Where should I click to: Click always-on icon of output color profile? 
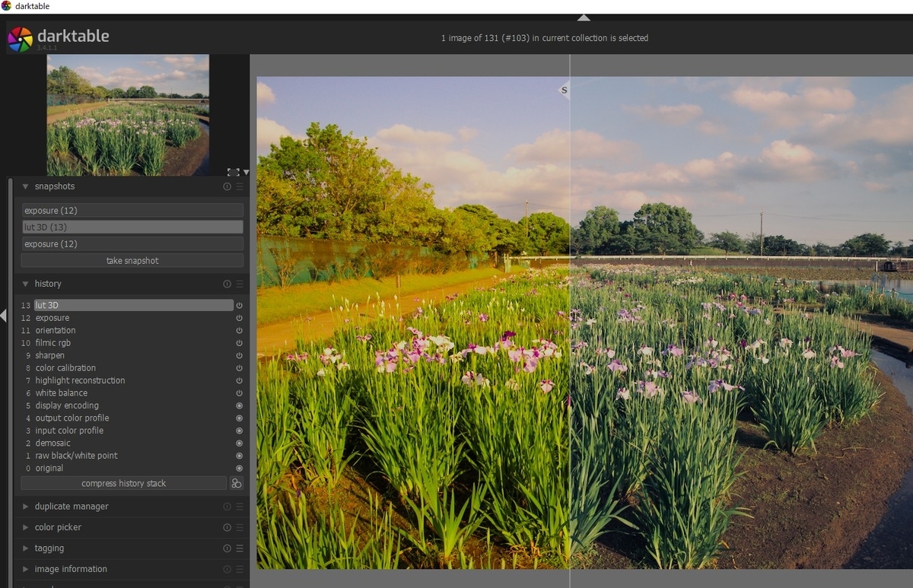click(x=239, y=418)
